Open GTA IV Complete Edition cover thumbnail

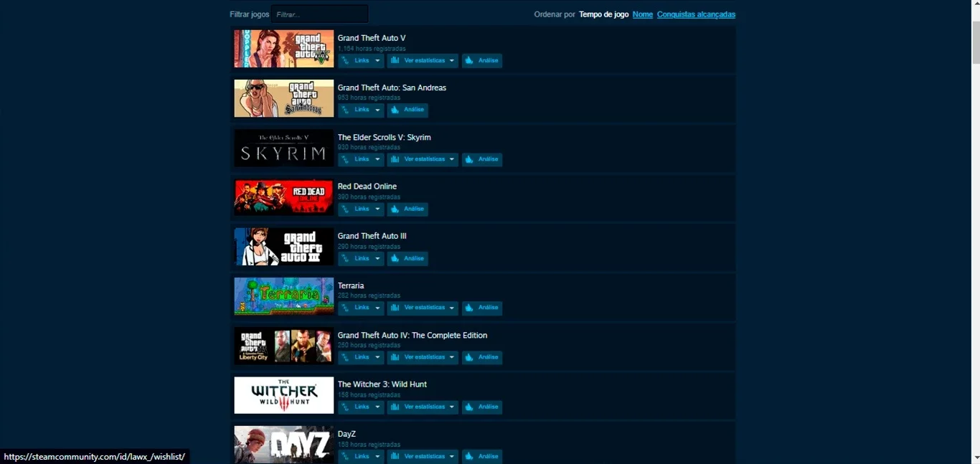pyautogui.click(x=284, y=346)
